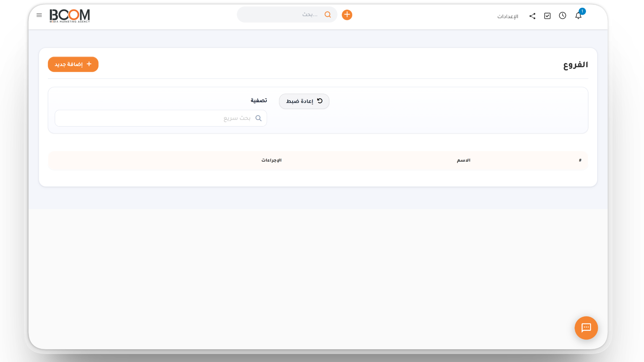Click the BCOM logo
This screenshot has width=644, height=362.
point(70,16)
